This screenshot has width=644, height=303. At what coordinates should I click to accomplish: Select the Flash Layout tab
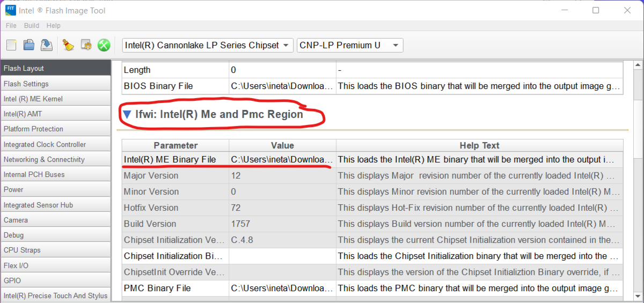[x=55, y=68]
